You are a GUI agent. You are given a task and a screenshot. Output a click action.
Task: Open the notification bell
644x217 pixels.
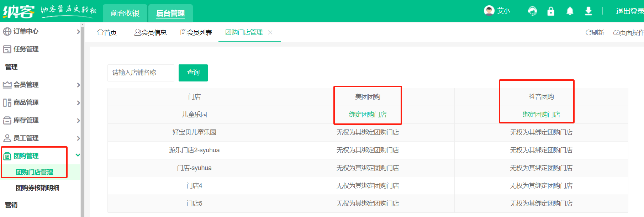570,11
